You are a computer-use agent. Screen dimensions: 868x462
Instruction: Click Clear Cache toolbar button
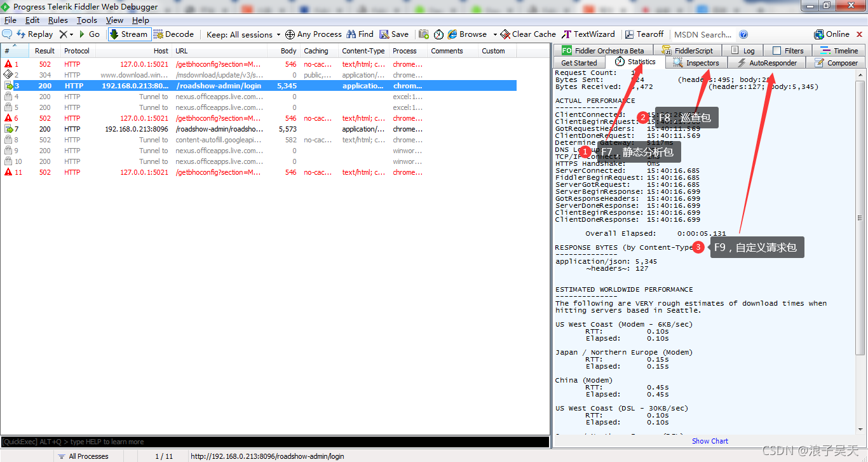(528, 34)
